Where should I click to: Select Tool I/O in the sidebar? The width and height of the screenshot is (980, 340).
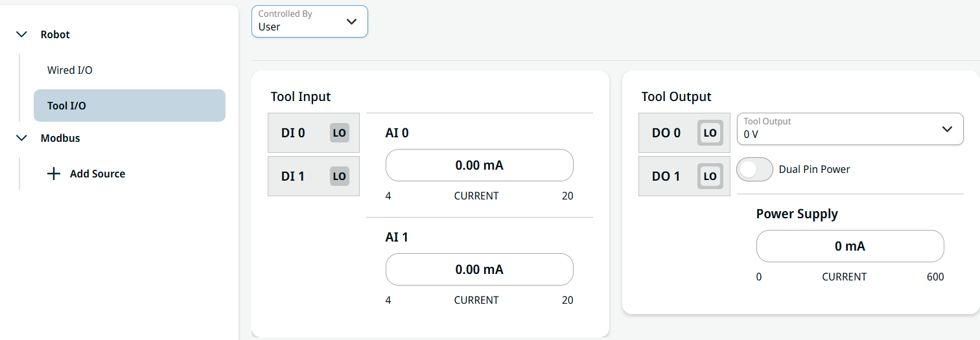coord(130,106)
